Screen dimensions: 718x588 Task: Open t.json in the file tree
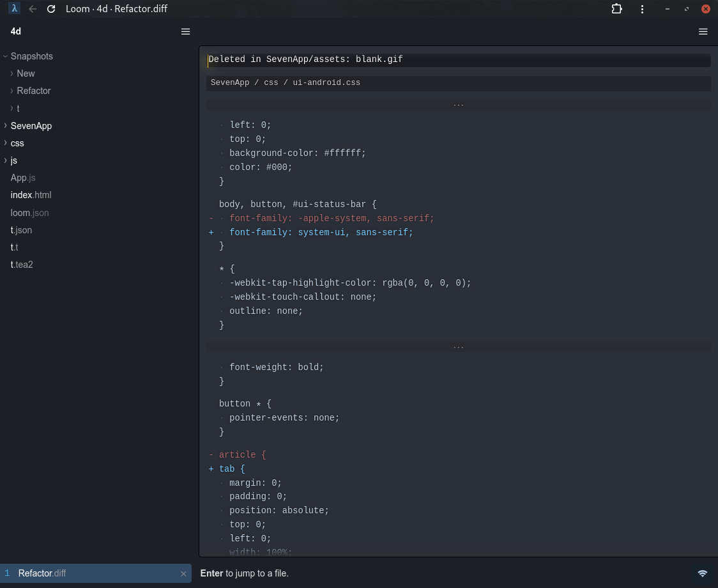coord(21,230)
